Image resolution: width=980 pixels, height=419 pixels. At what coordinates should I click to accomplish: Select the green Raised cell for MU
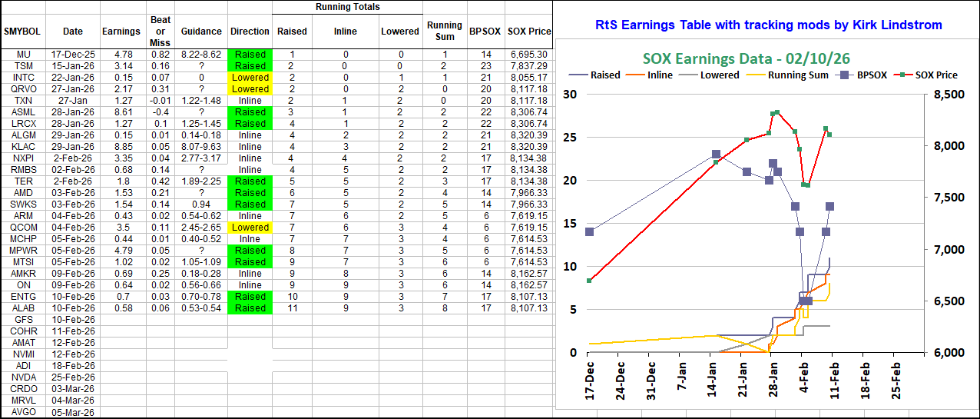point(250,55)
